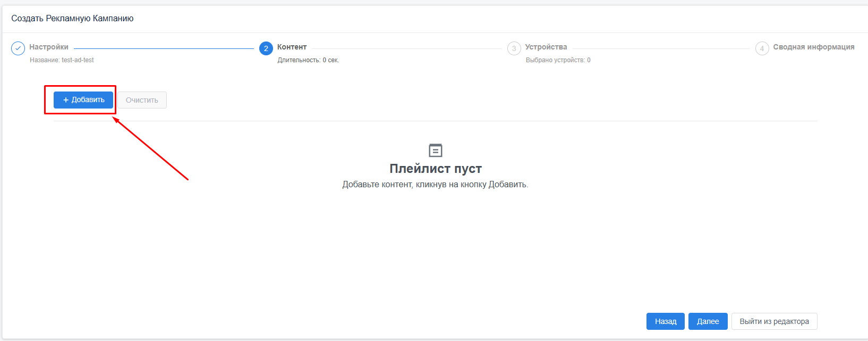Click the blue Добавить button
868x341 pixels.
pos(83,100)
